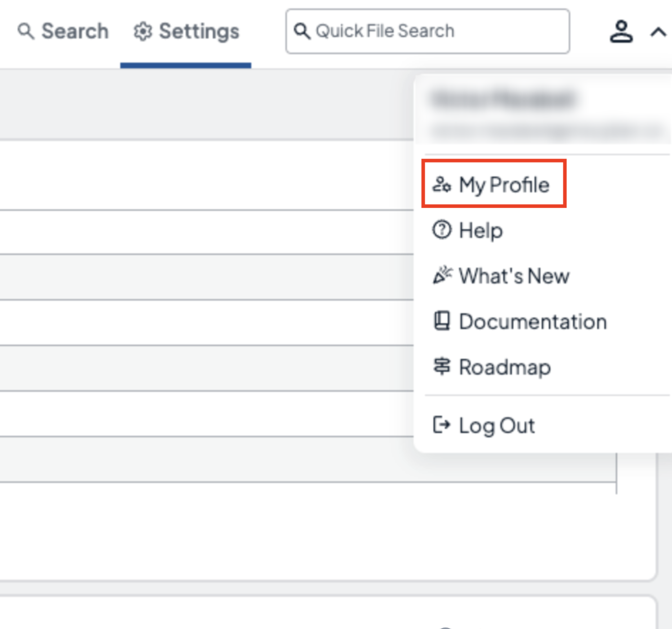Focus the Quick File Search field
672x629 pixels.
point(433,31)
